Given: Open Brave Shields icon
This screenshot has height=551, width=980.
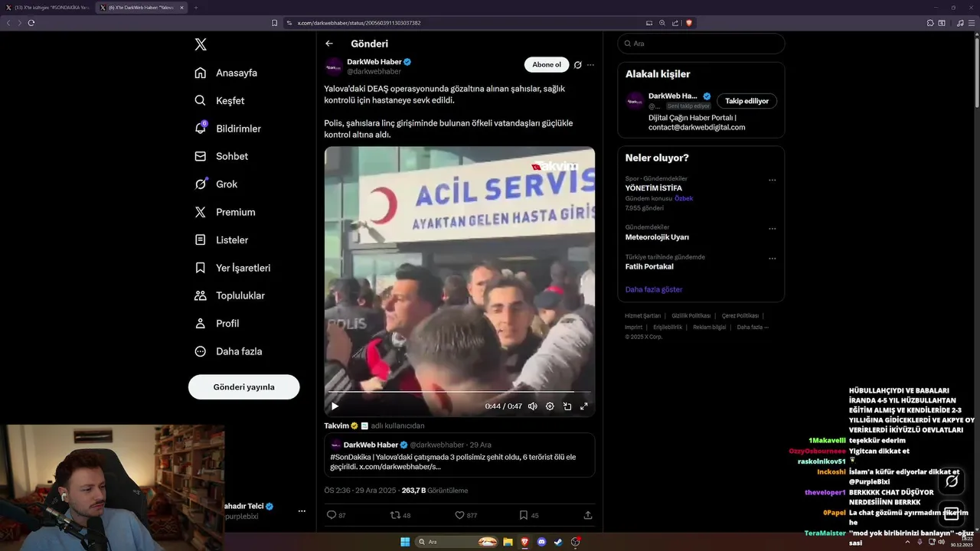Looking at the screenshot, I should (x=689, y=23).
